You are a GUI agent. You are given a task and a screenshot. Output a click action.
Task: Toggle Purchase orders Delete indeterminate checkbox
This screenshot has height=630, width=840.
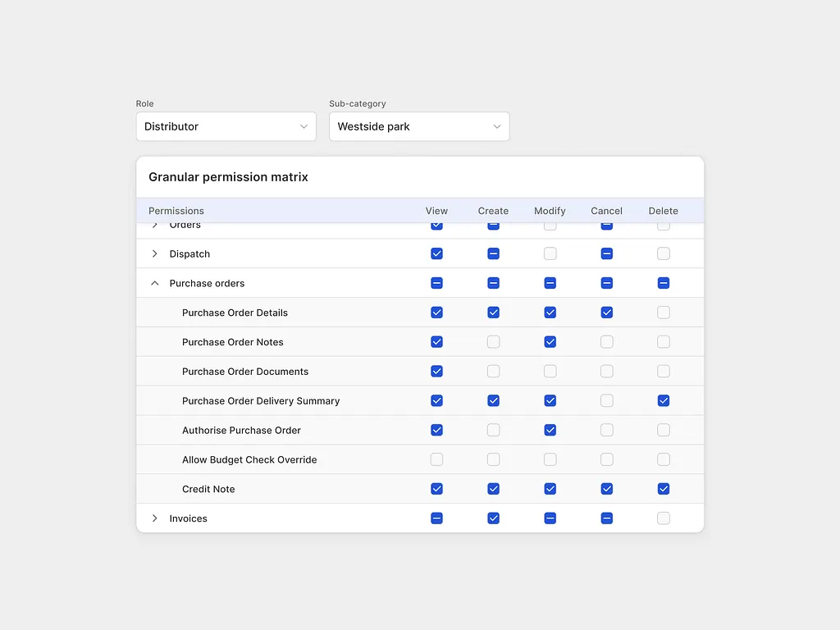tap(664, 284)
